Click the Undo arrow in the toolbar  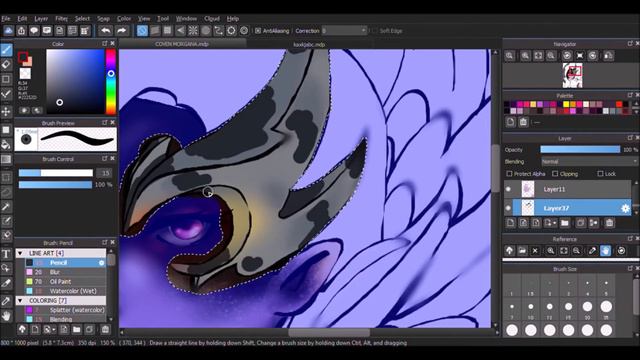(105, 31)
